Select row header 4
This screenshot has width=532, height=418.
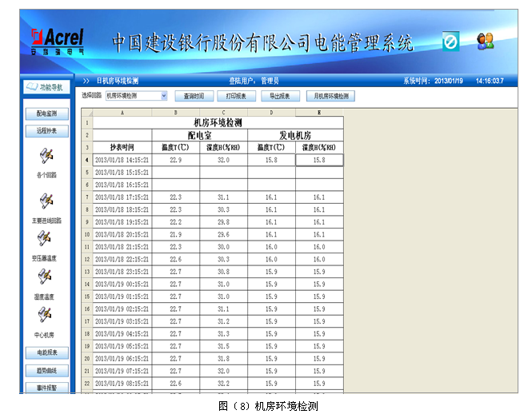[87, 160]
